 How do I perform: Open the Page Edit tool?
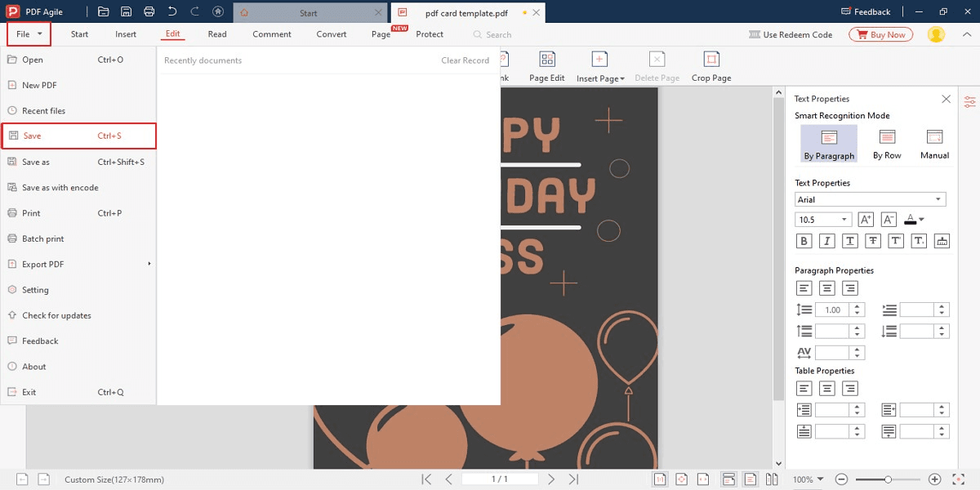point(546,67)
